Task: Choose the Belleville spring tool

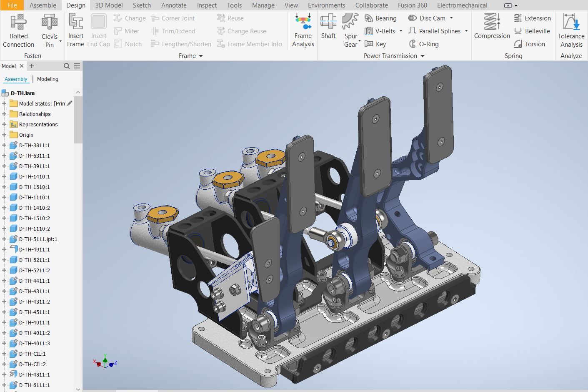Action: pos(532,31)
